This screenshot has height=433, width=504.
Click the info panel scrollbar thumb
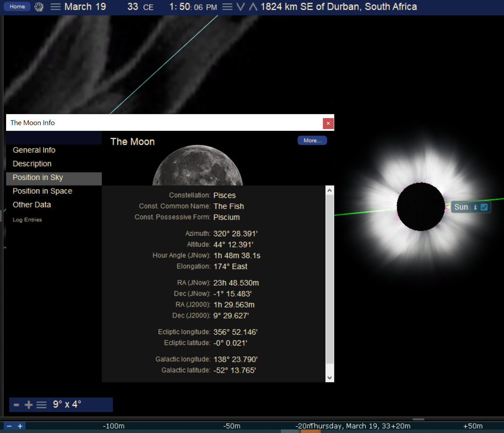pyautogui.click(x=329, y=279)
